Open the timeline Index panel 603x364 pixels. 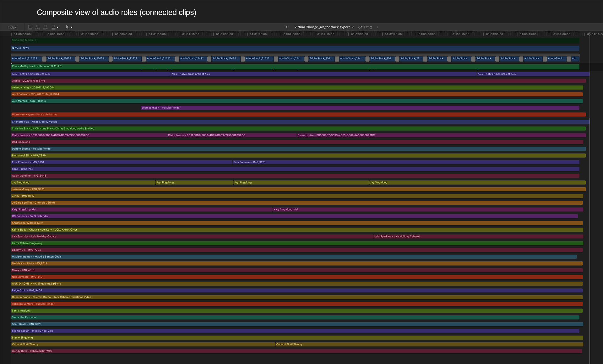(12, 27)
